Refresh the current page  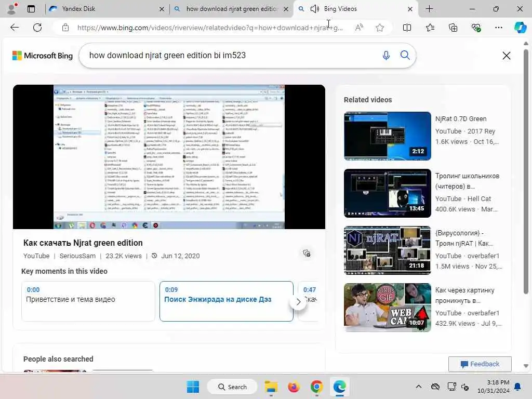(x=37, y=28)
